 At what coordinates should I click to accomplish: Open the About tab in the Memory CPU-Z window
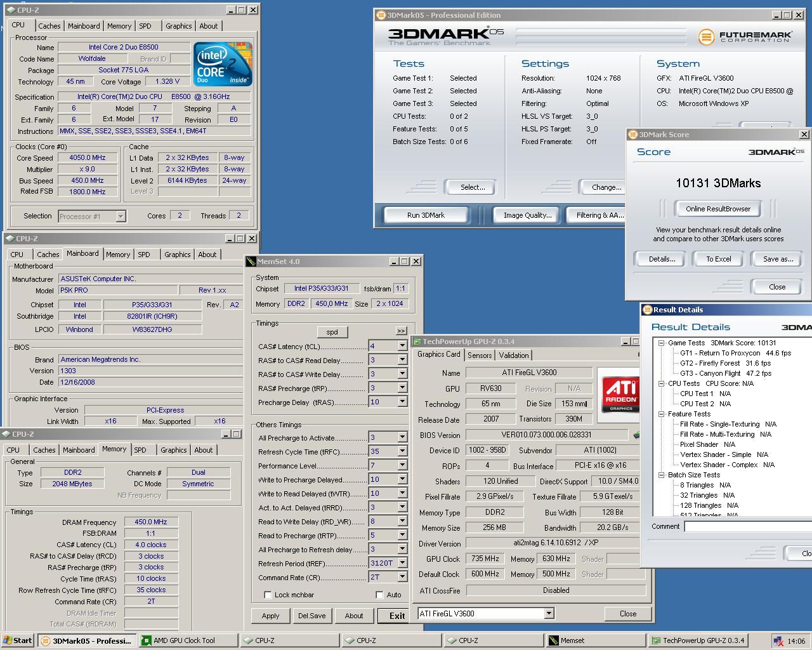(204, 450)
